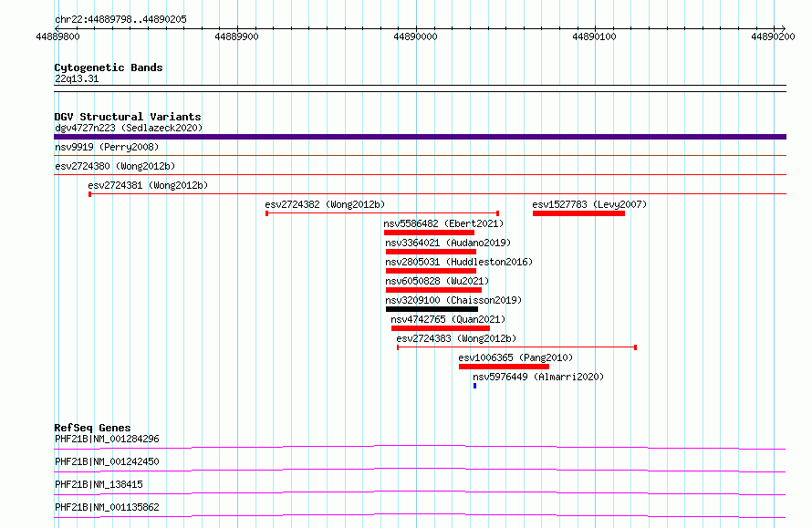Click the red bar under nsv2805031 (Huddleston2016)

[431, 271]
